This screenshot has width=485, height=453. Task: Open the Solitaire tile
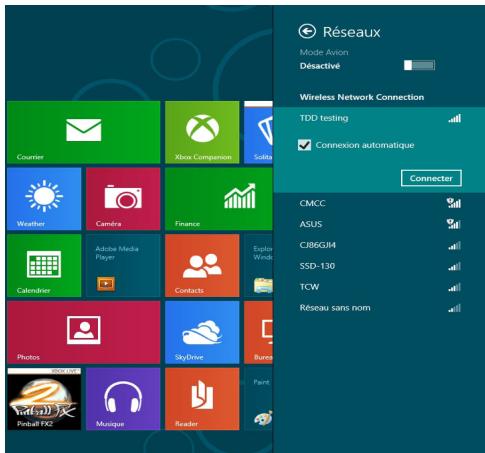point(258,132)
